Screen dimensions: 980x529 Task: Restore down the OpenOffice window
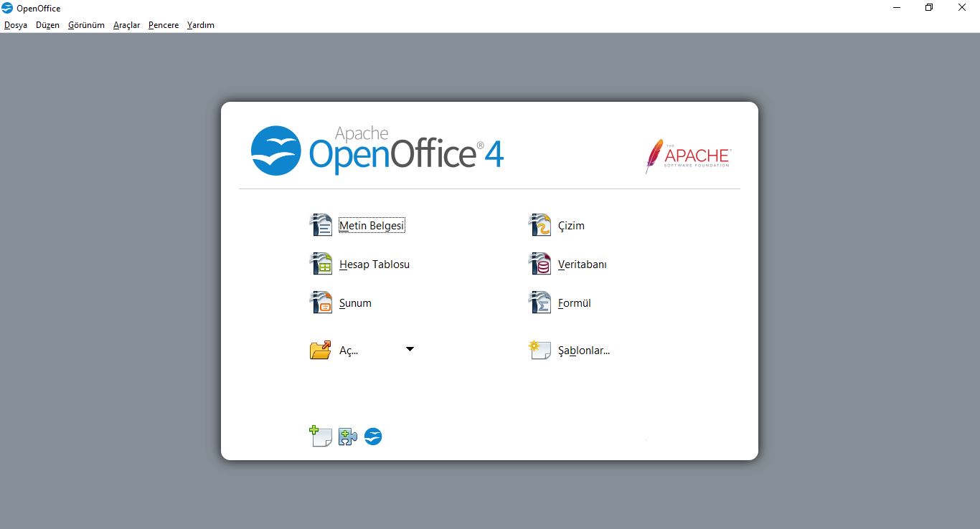(929, 8)
